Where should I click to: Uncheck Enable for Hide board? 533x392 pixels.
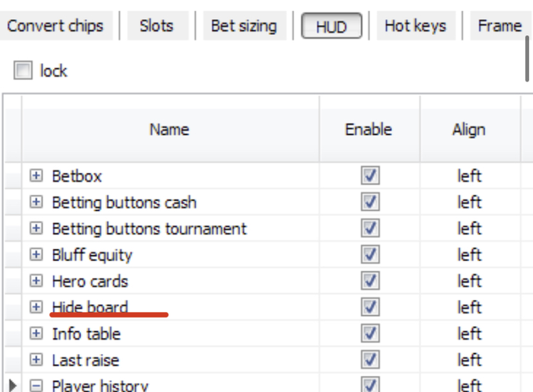(370, 307)
